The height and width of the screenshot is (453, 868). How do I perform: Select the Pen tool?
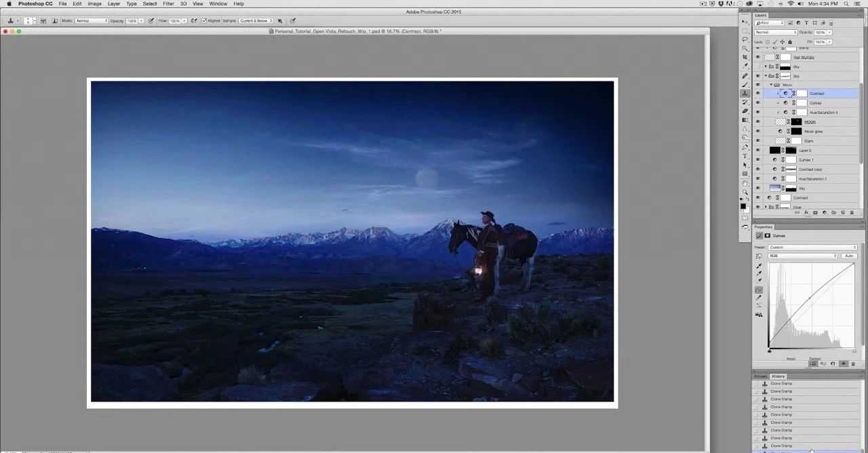tap(745, 147)
